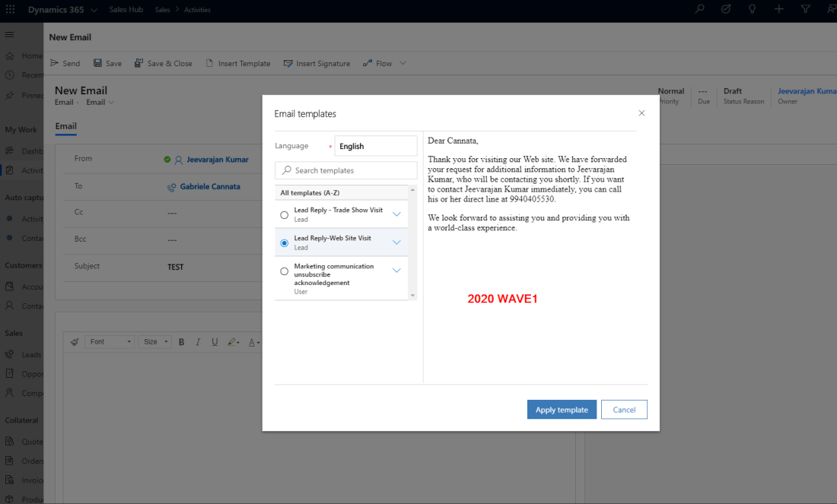Select Lead Reply - Trade Show Visit radio

[285, 215]
